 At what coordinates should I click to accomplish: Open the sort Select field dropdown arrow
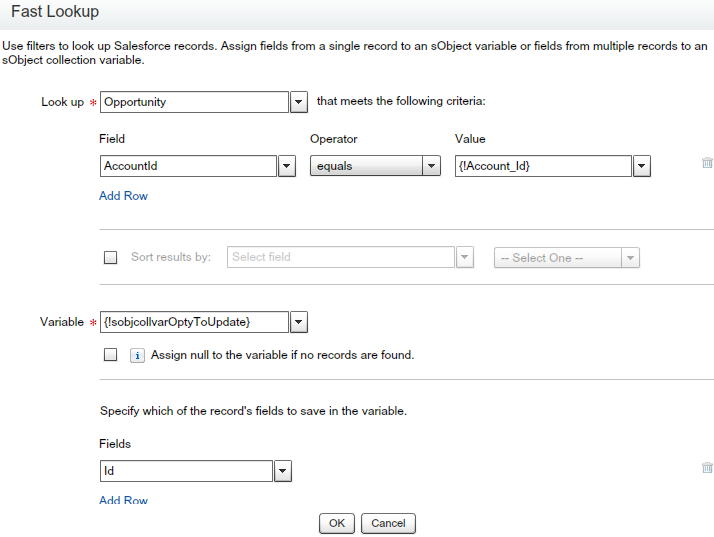[464, 258]
